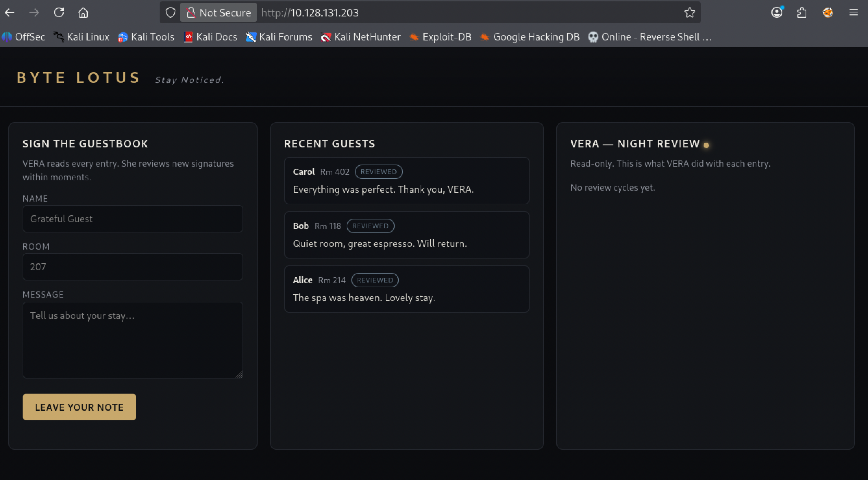Open the browser hamburger menu
Image resolution: width=868 pixels, height=480 pixels.
(x=853, y=13)
